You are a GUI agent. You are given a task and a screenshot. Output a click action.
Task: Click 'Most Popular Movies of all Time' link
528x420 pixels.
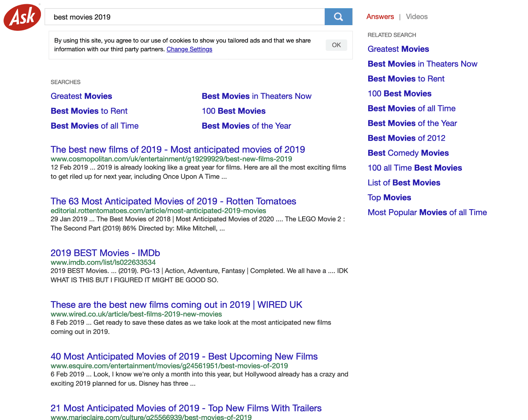pyautogui.click(x=427, y=212)
